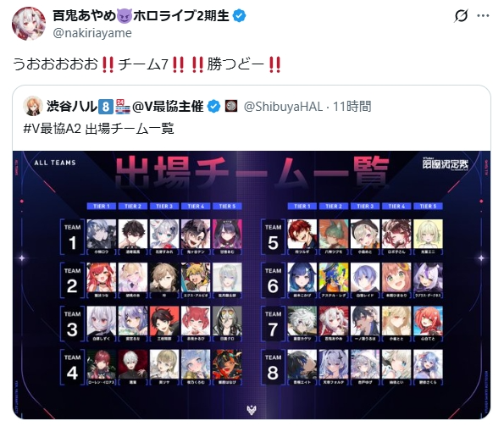The image size is (504, 426).
Task: Click the @nakiriayame handle
Action: (x=92, y=33)
